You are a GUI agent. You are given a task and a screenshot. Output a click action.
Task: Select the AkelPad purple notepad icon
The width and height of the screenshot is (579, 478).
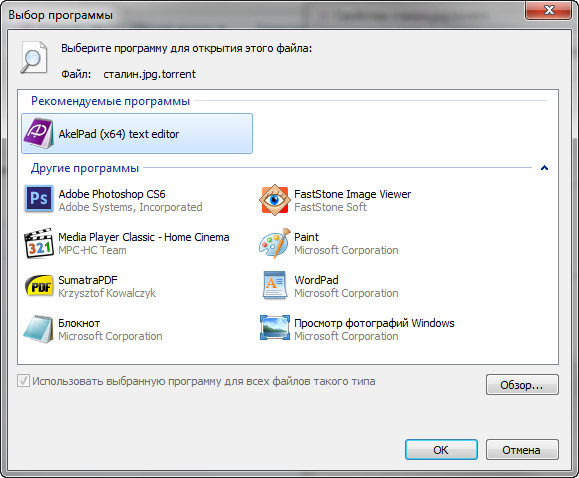38,133
